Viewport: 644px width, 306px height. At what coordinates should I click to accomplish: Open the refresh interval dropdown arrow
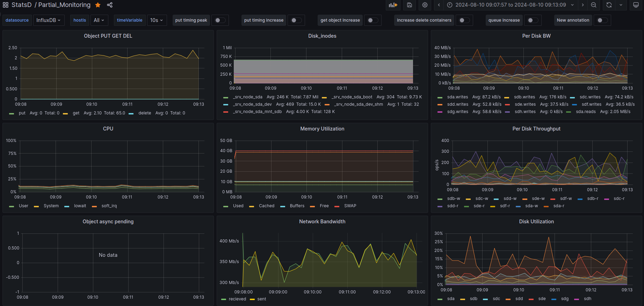coord(621,5)
